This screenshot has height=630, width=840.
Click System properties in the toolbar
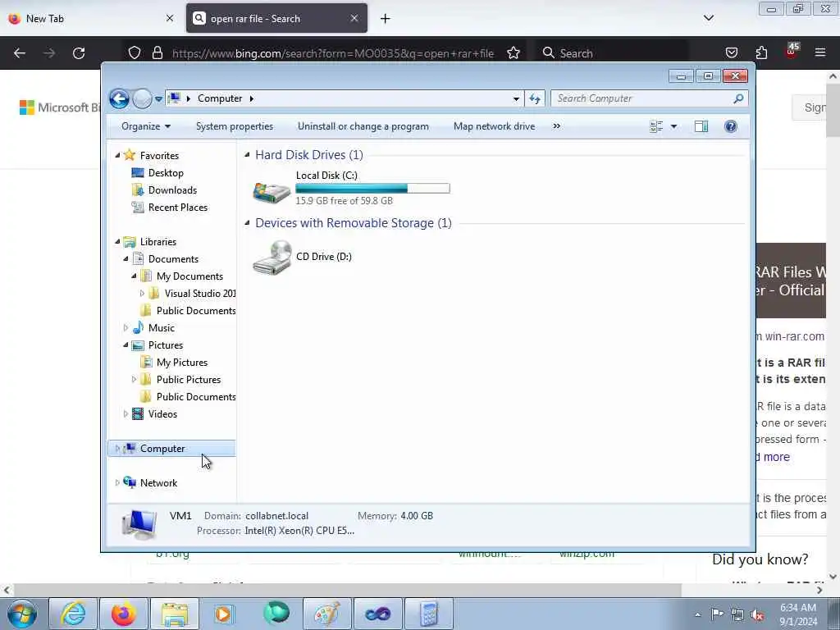tap(235, 126)
